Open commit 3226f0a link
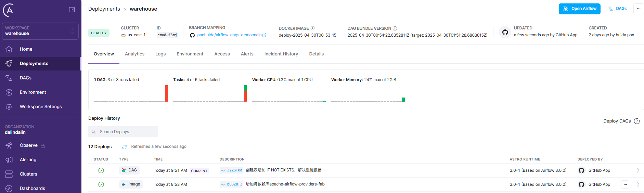The width and height of the screenshot is (644, 193). pyautogui.click(x=232, y=170)
